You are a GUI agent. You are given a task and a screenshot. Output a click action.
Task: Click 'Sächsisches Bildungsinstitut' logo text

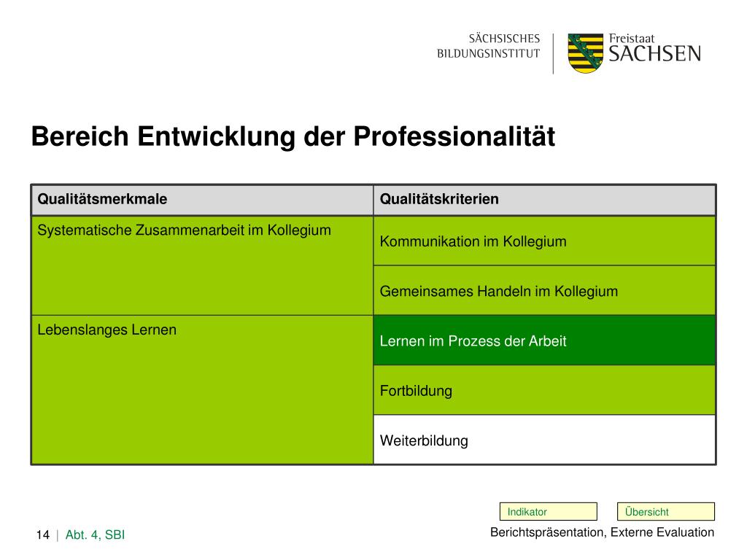pos(488,46)
